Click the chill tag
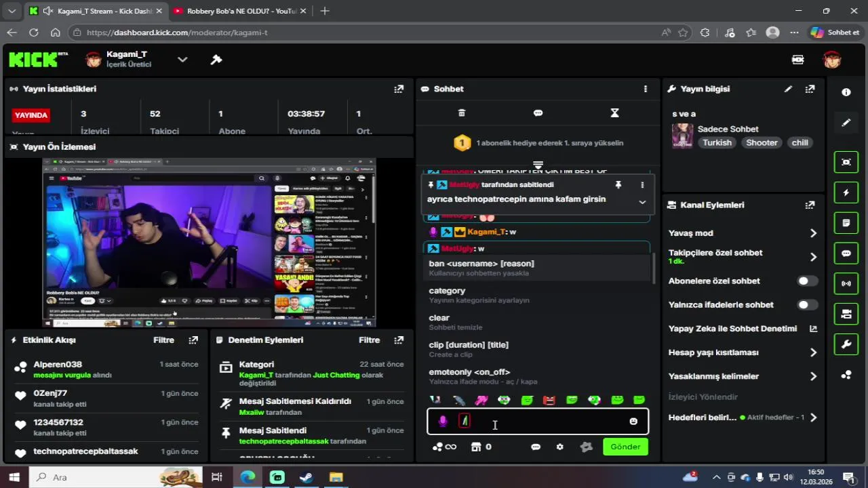The image size is (868, 488). [x=800, y=142]
